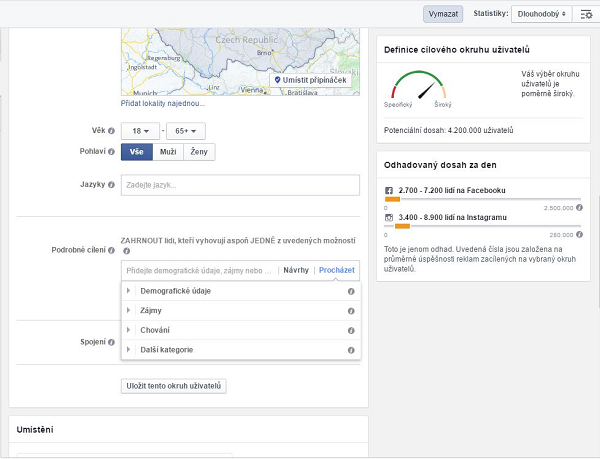Viewport: 600px width, 459px height.
Task: Click the Facebook daily reach bar
Action: [x=483, y=199]
